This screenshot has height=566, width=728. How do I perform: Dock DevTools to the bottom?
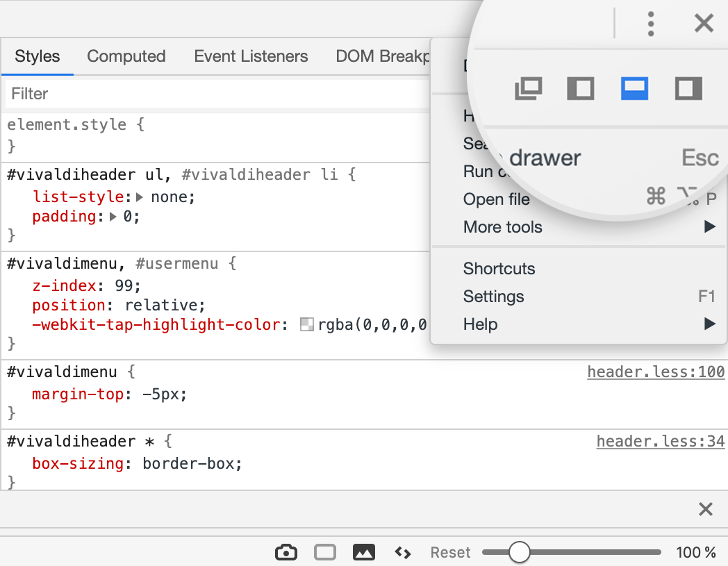[x=634, y=88]
